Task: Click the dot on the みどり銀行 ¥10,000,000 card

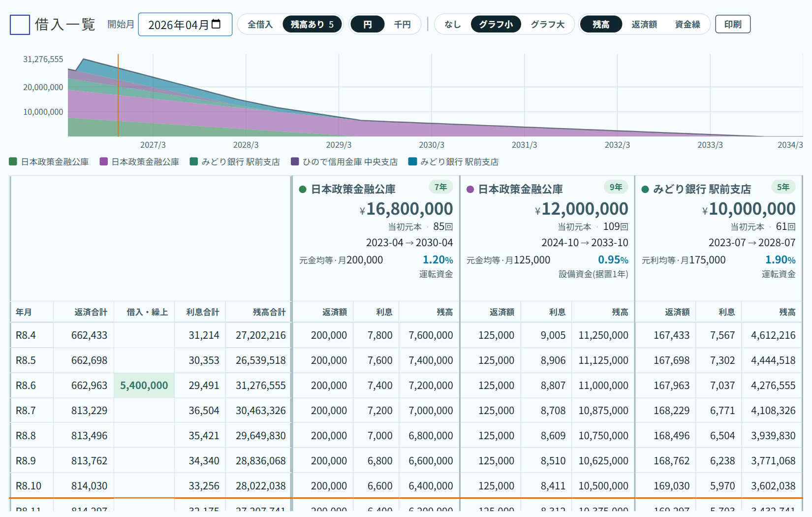Action: 645,190
